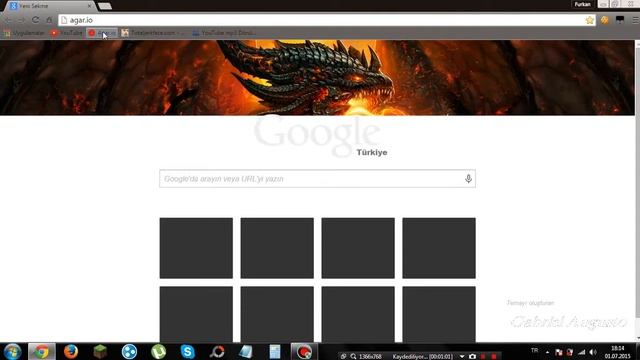The width and height of the screenshot is (640, 360).
Task: Open the YouTube bookmark
Action: pos(66,33)
